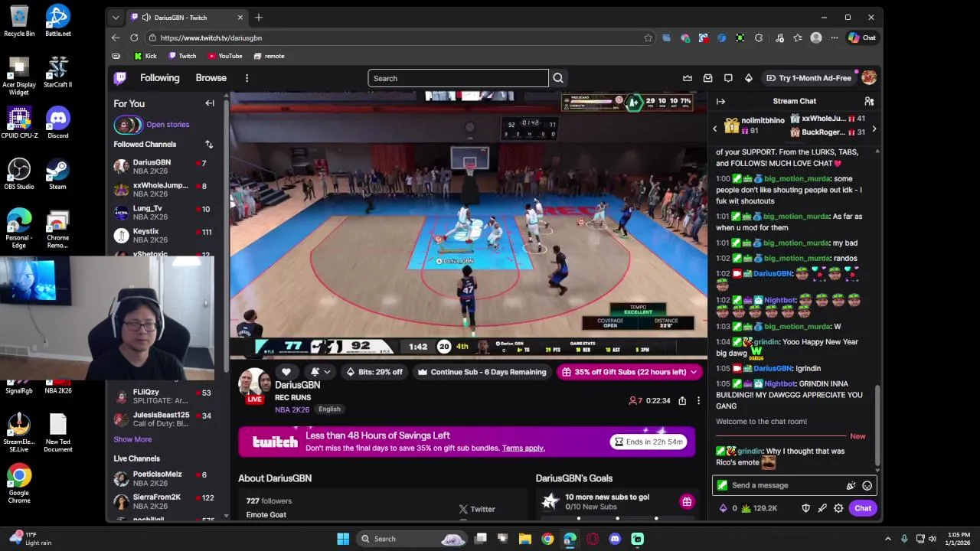Open Windows Start menu
980x551 pixels.
click(343, 539)
